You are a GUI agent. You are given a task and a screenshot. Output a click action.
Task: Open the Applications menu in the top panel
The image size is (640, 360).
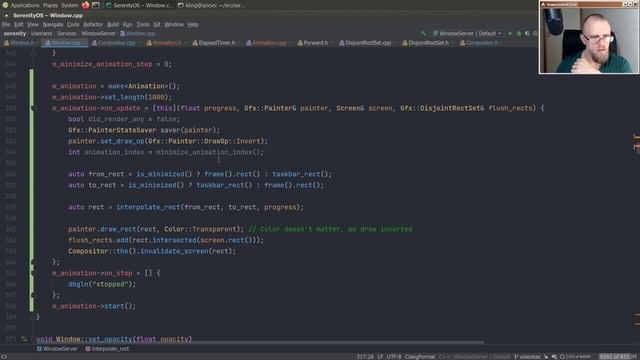(24, 5)
